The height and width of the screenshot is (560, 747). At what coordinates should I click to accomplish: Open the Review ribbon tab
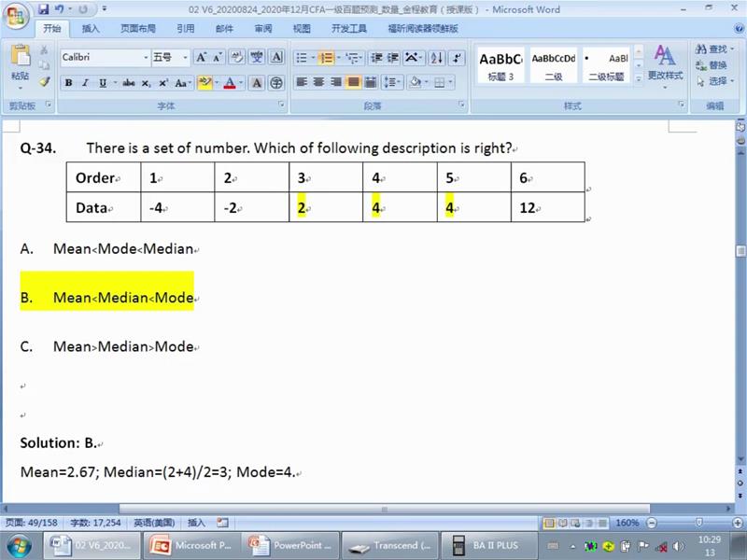(263, 29)
